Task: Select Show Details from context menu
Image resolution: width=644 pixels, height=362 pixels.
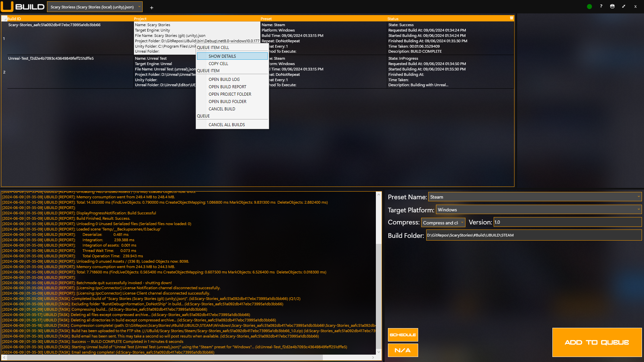Action: (x=222, y=56)
